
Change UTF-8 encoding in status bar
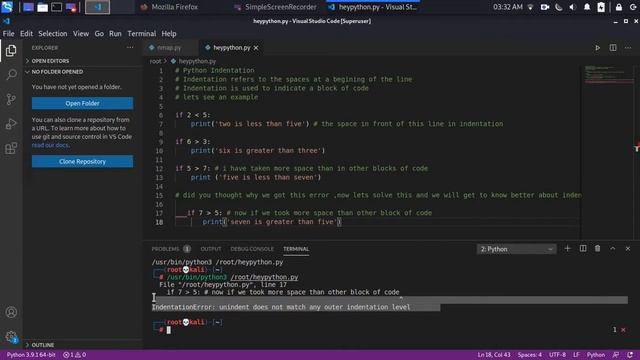(557, 355)
